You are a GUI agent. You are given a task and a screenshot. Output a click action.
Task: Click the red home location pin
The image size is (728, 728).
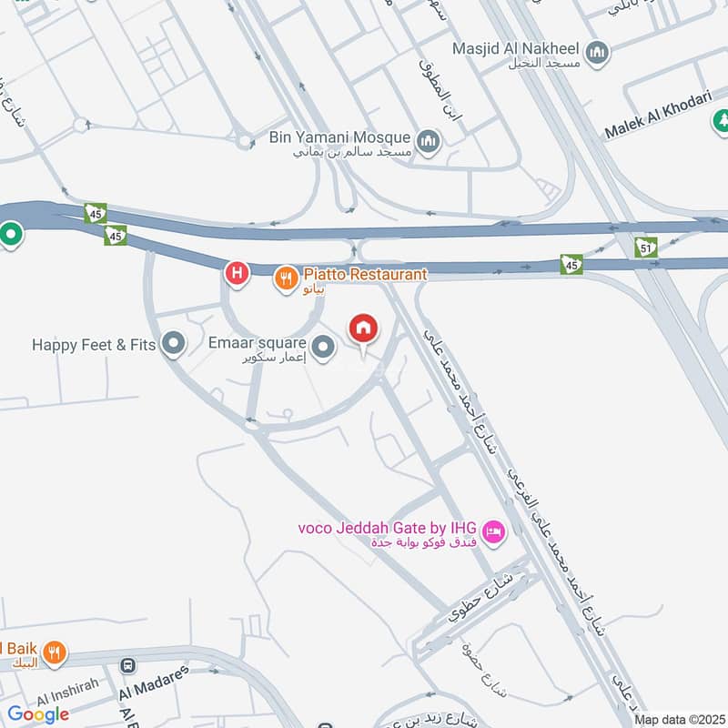(x=363, y=330)
